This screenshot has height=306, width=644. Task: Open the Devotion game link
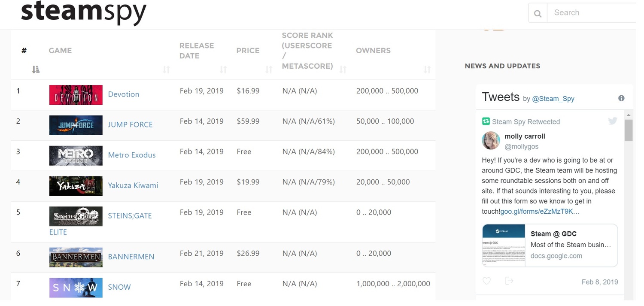[124, 94]
